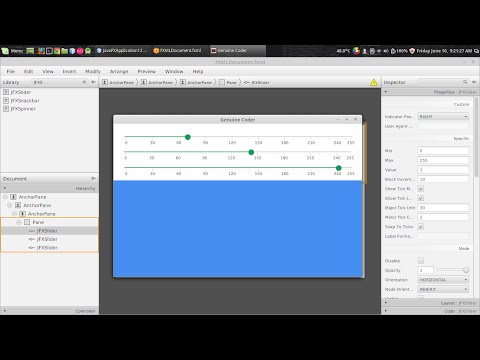Screen dimensions: 480x360
Task: Click the top slider thumb in Genuine Coder preview
Action: (x=188, y=137)
